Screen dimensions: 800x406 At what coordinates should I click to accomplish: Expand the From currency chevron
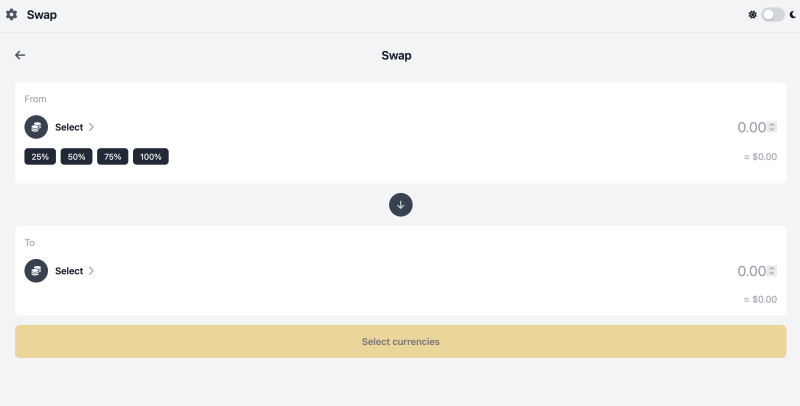91,127
